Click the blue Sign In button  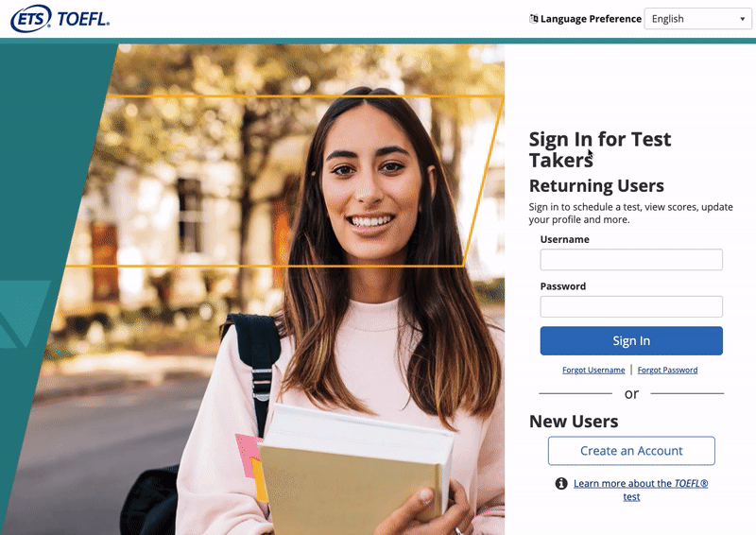[631, 340]
